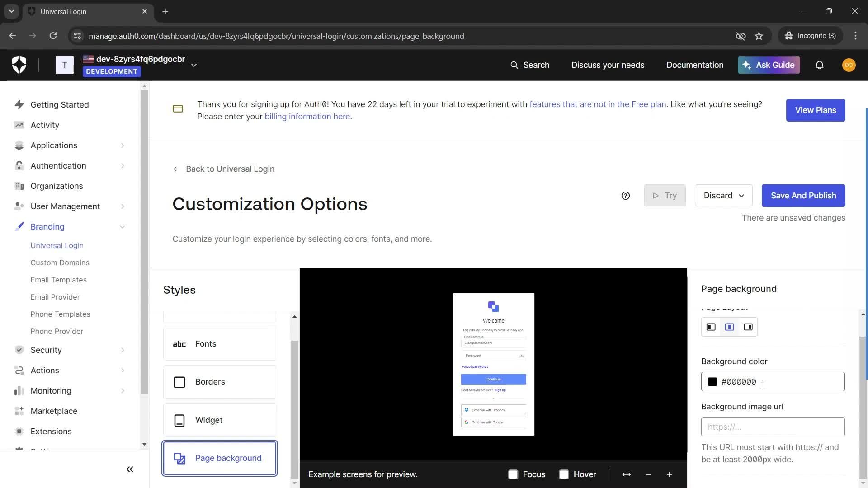Open a new browser tab
The image size is (868, 488).
coord(165,11)
